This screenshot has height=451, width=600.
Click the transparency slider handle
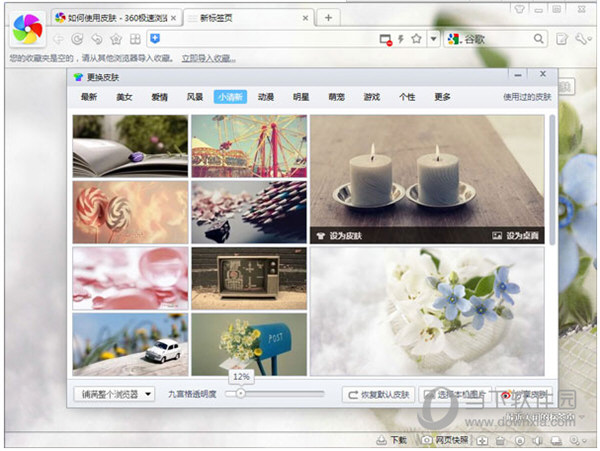[240, 394]
